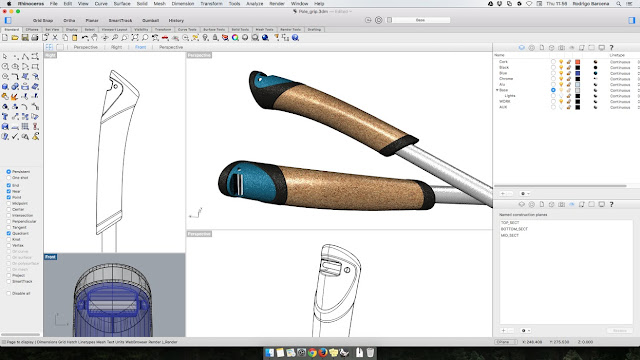Select the Pan hand tool
The width and height of the screenshot is (640, 360).
coord(95,38)
